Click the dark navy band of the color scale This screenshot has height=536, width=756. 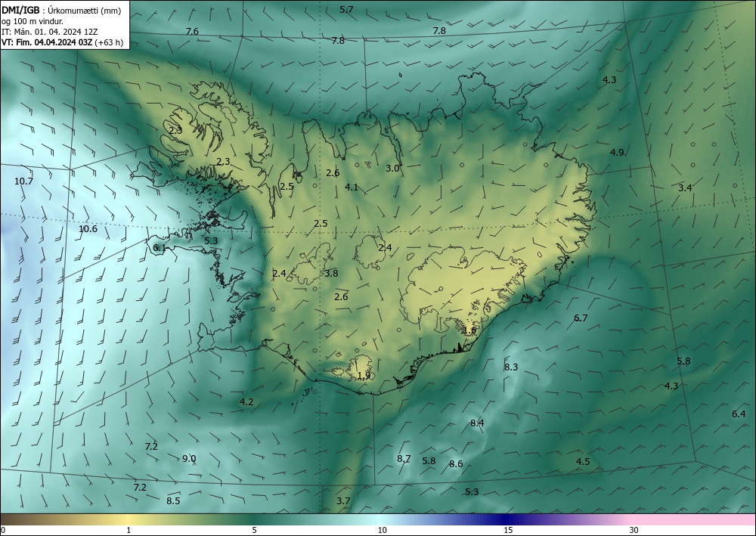[507, 519]
